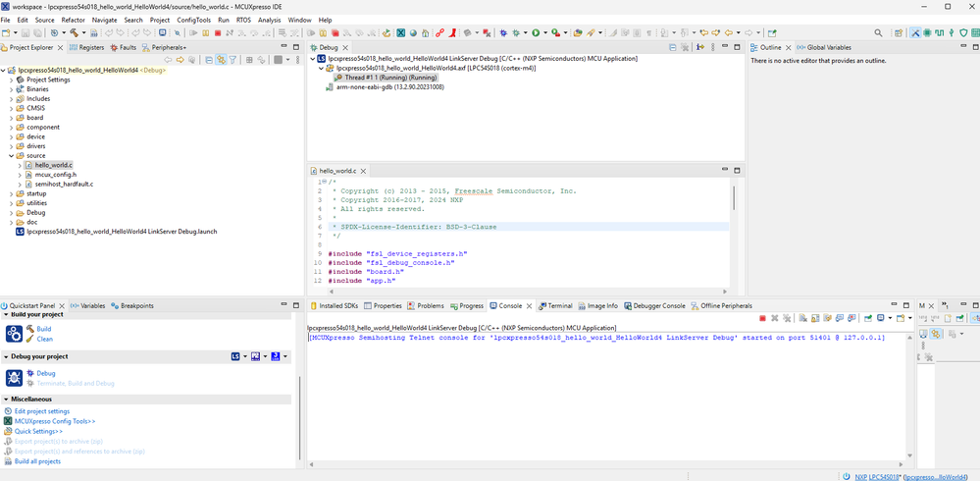The image size is (980, 481).
Task: Select the Thread #1 (Running) entry
Action: pos(389,78)
